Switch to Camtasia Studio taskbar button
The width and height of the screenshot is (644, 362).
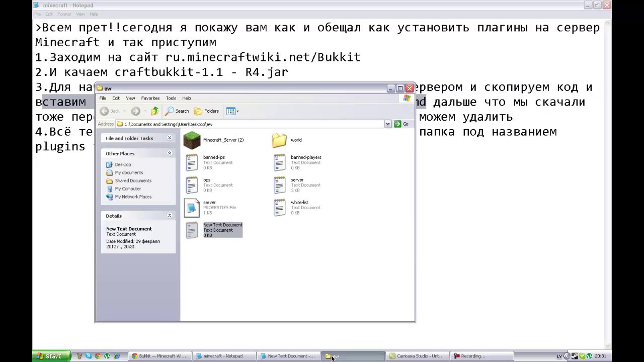[x=417, y=356]
